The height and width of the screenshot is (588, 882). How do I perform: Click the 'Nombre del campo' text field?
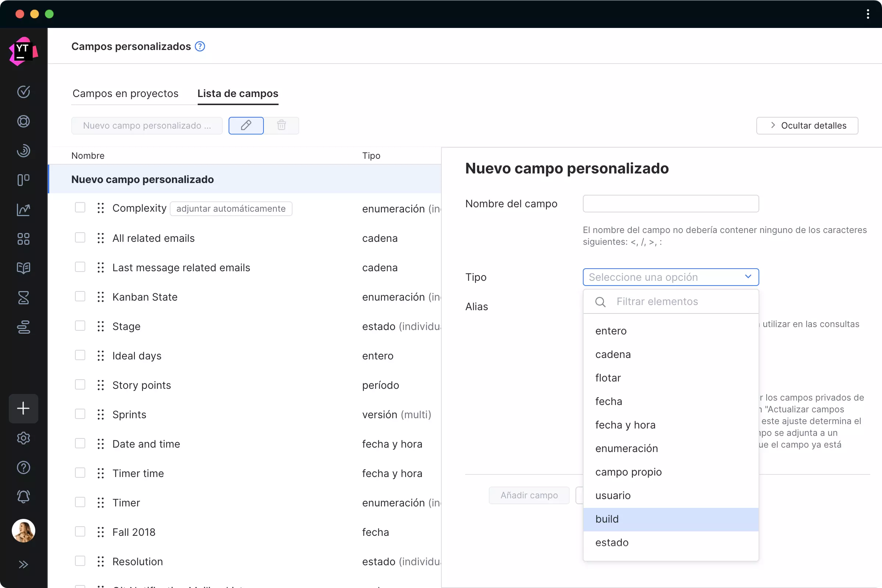(x=670, y=204)
